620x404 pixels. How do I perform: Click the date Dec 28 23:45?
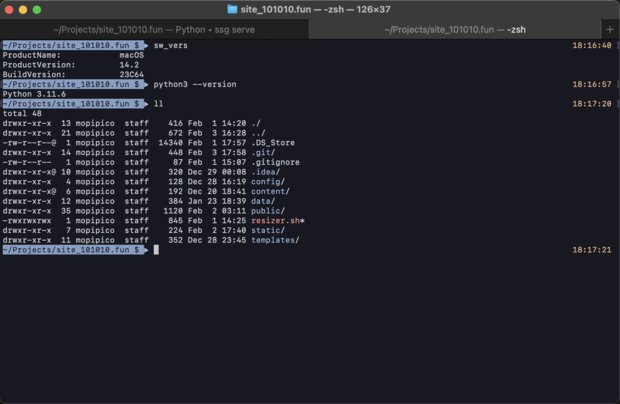217,240
